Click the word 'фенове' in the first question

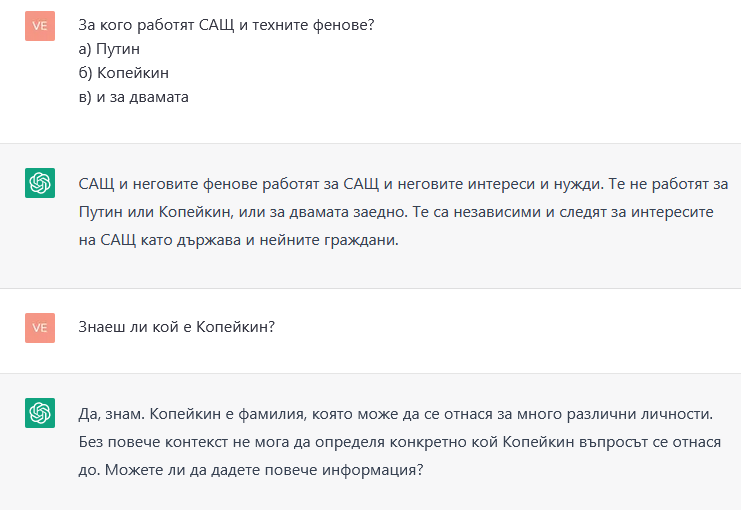[343, 25]
